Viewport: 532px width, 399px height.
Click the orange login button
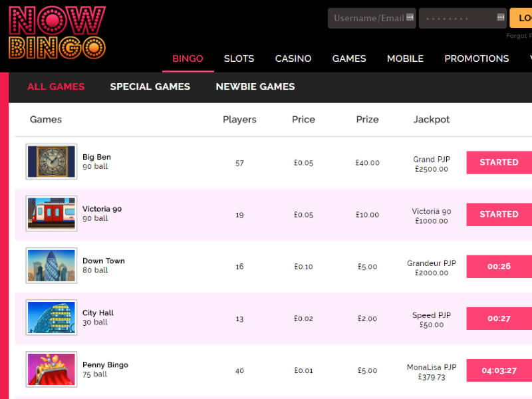pos(521,18)
